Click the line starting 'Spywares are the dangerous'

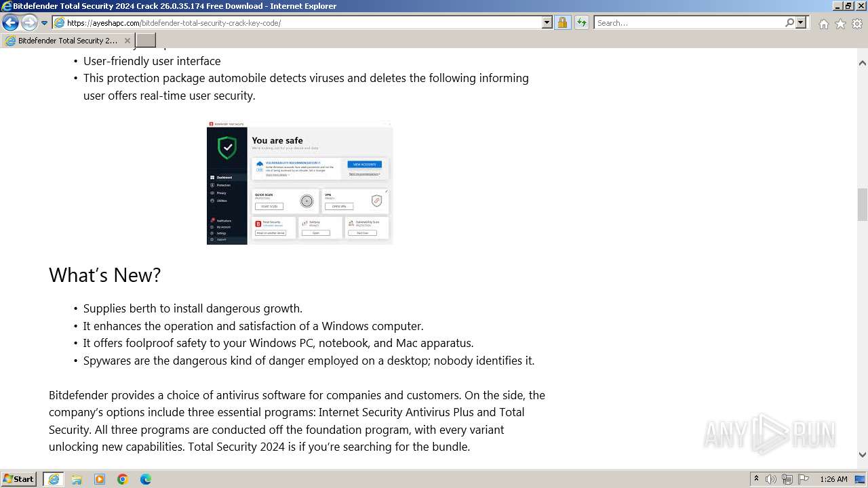pos(309,361)
